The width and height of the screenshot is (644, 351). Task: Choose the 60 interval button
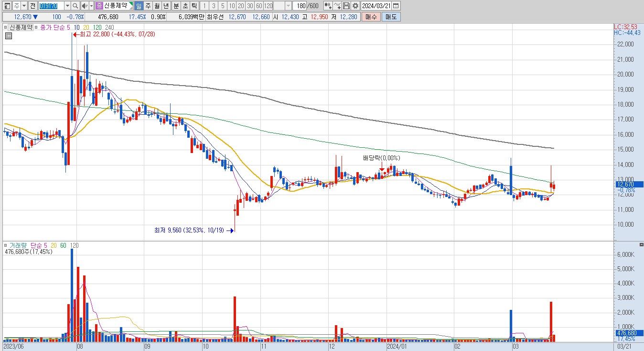tap(258, 6)
